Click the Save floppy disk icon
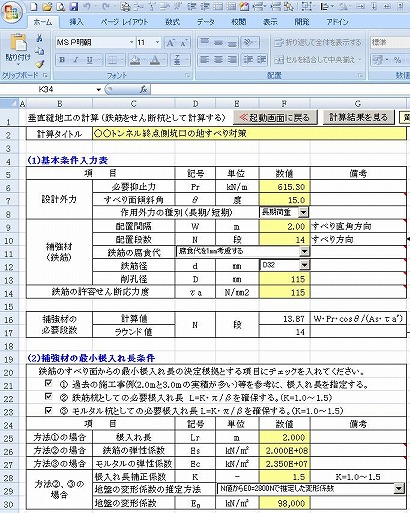 click(74, 6)
